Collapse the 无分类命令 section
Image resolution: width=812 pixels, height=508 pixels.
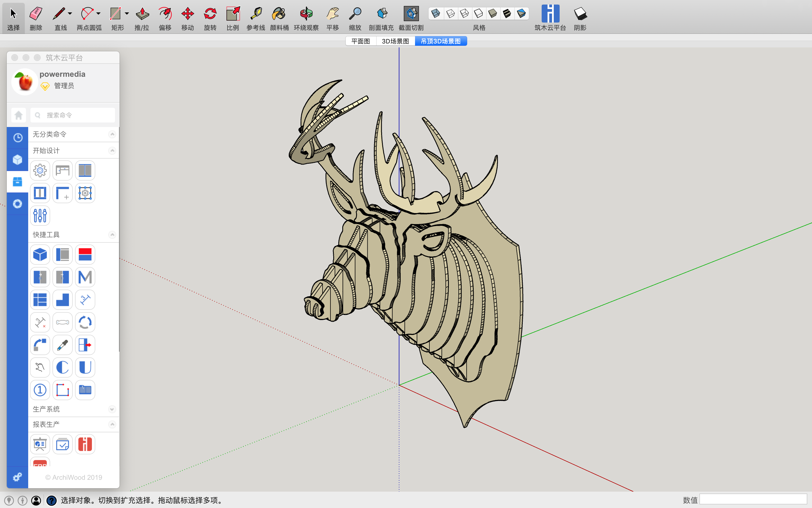(x=112, y=134)
